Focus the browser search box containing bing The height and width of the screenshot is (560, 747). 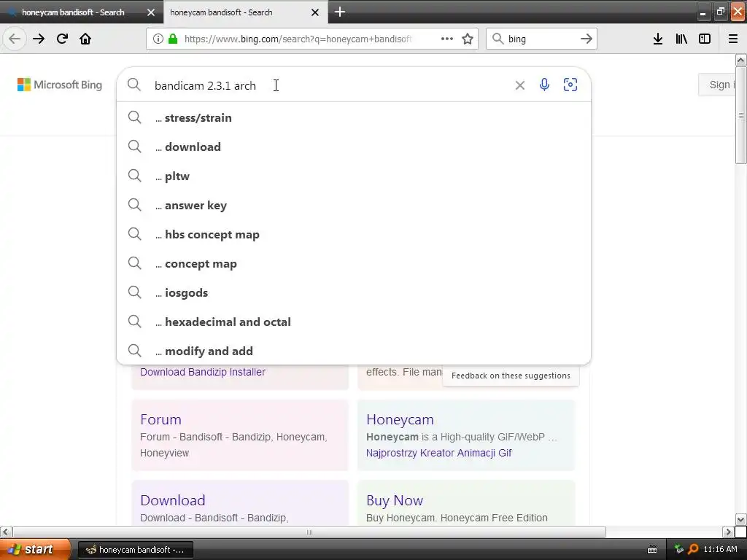541,39
